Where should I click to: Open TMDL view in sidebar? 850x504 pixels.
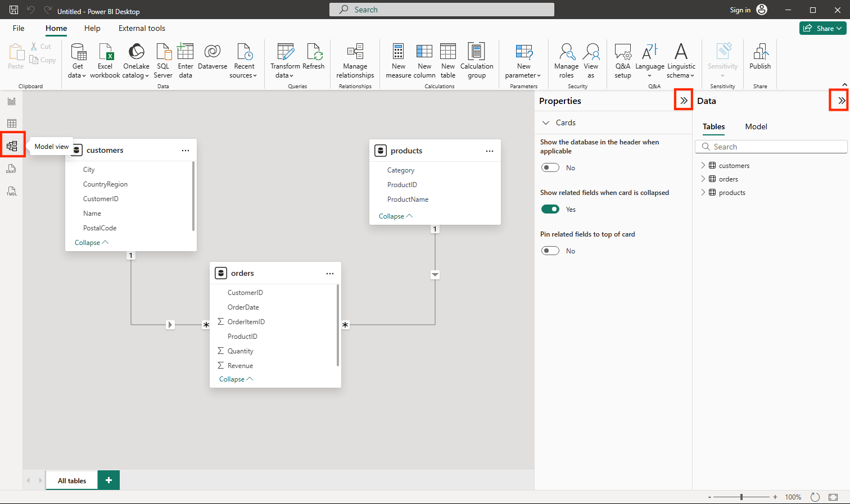[12, 191]
